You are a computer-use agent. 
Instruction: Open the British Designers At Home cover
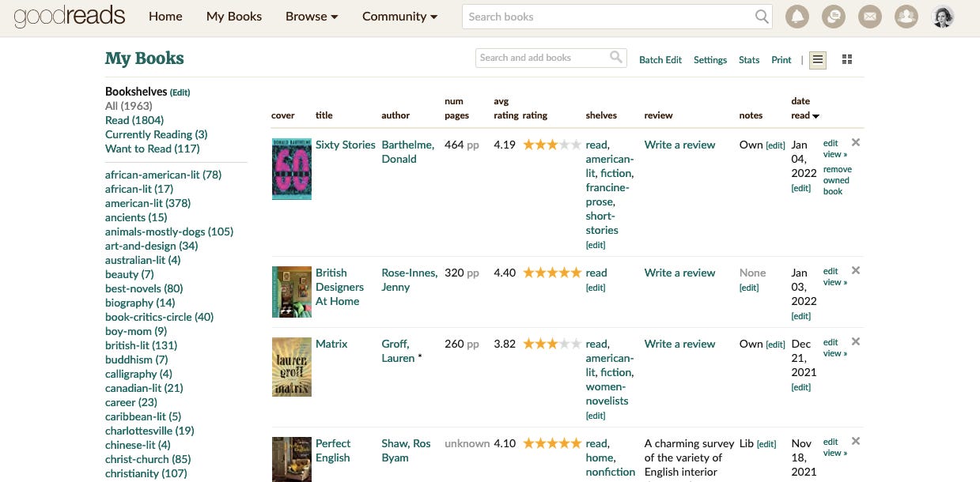[292, 292]
